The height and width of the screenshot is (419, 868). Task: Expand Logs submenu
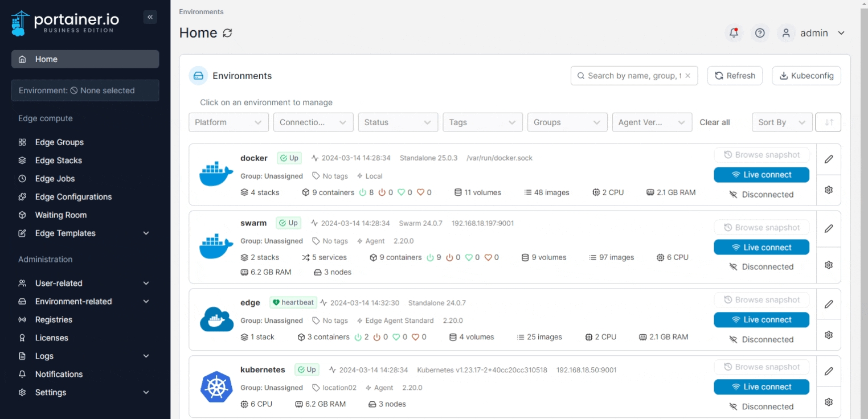[x=146, y=356]
